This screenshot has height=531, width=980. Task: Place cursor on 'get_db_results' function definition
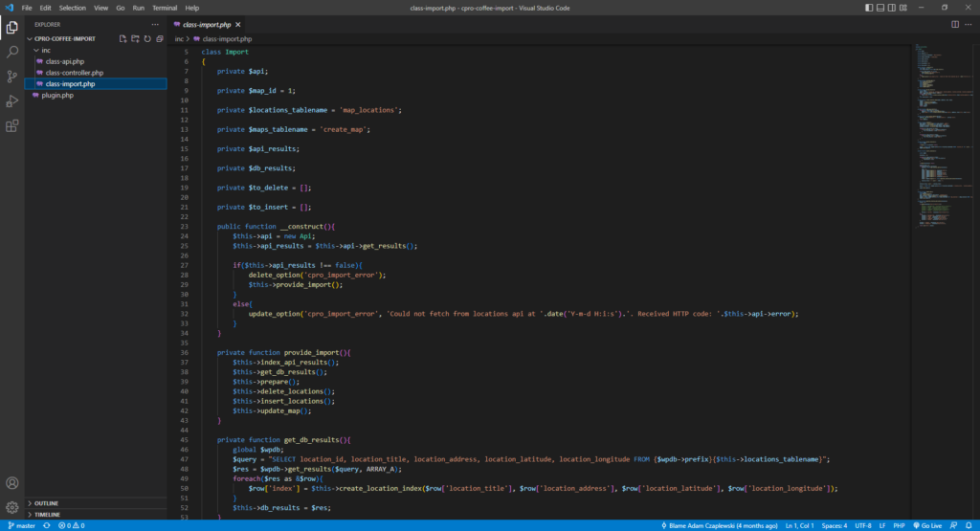[313, 440]
